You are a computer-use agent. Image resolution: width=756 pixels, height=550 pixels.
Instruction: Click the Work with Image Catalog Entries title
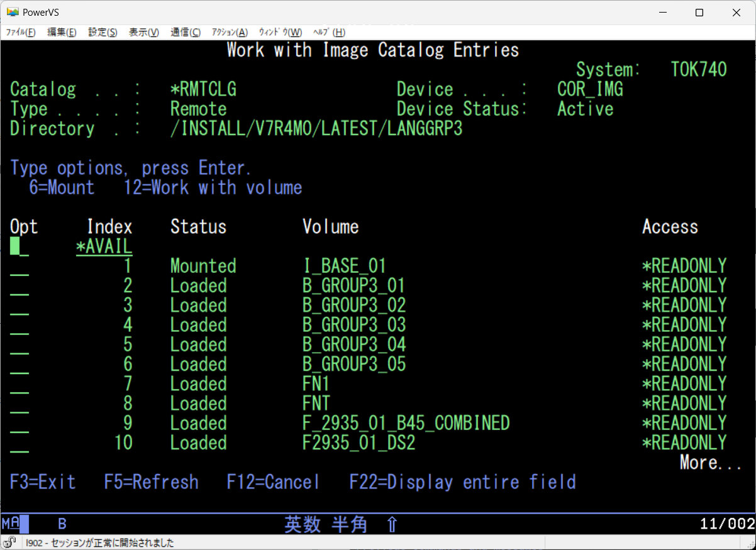click(x=373, y=50)
